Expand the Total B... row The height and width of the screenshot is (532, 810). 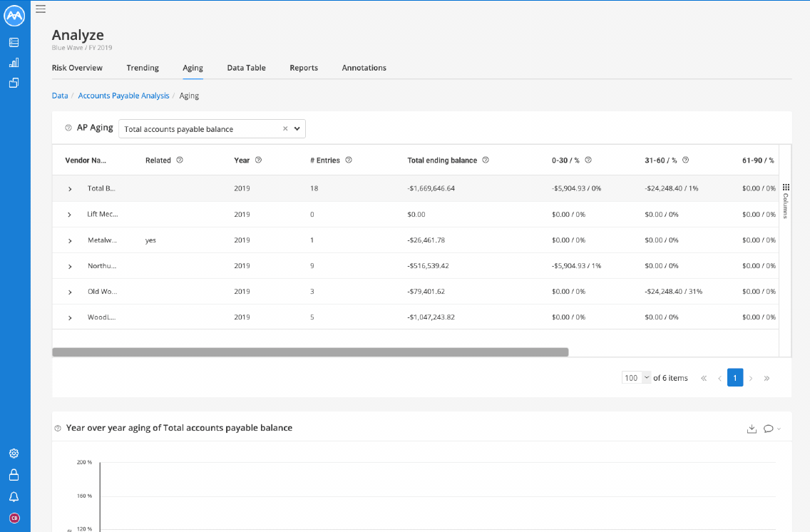[70, 189]
